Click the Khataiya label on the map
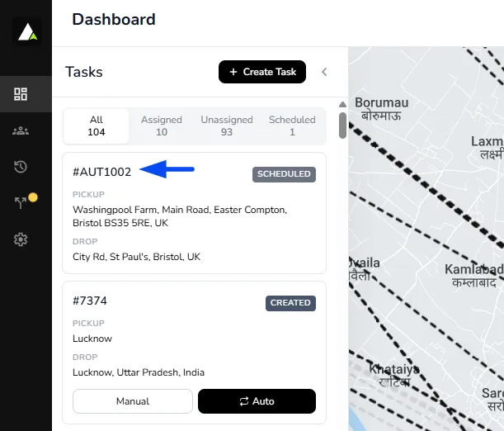 coord(394,375)
